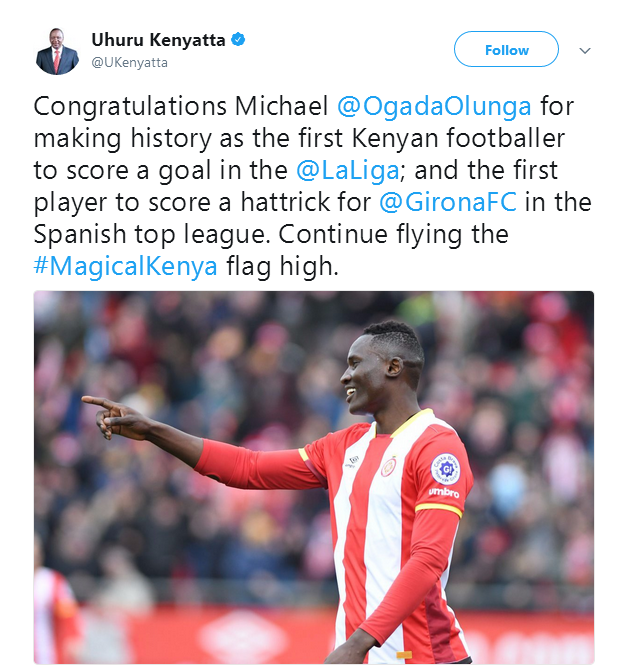This screenshot has width=628, height=666.
Task: Visit the @LaLiga mention
Action: pyautogui.click(x=348, y=170)
